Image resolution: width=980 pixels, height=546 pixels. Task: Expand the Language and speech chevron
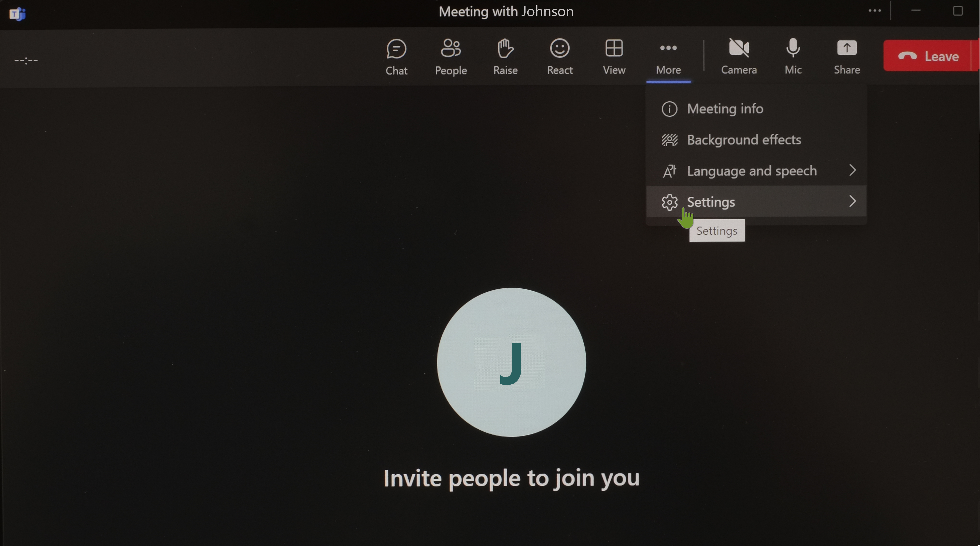852,170
